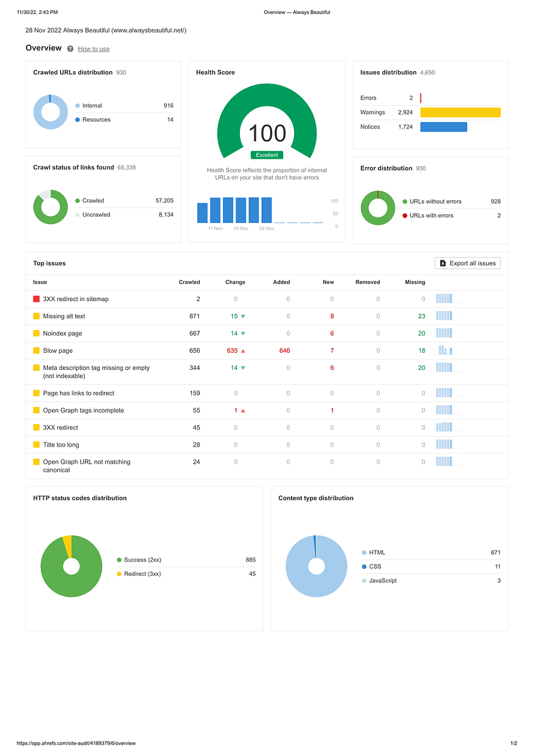Click the Crawled green legend dot
Screen dimensions: 534x756
coord(77,201)
